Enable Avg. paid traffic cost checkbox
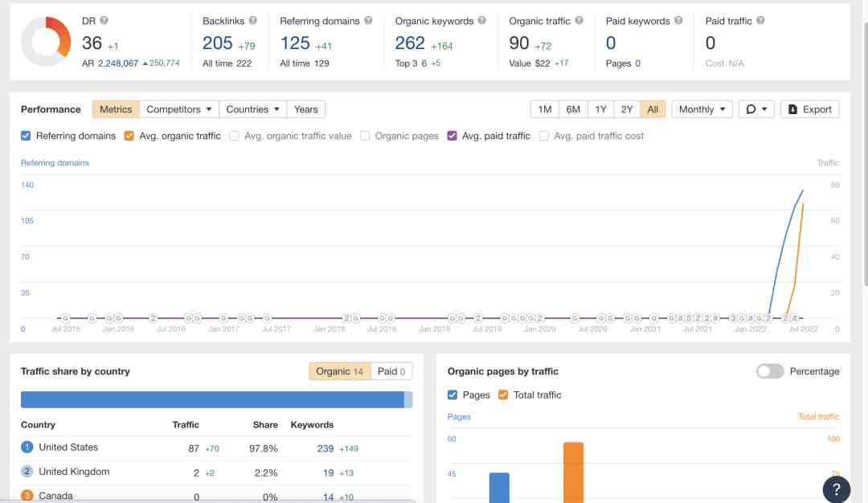Viewport: 868px width, 503px height. tap(544, 136)
